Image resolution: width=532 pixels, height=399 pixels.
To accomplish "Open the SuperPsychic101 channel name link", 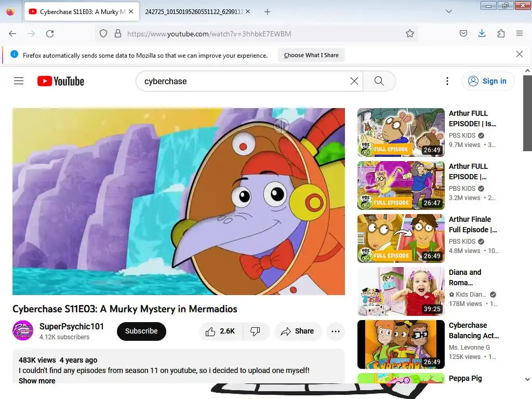I will pos(72,326).
